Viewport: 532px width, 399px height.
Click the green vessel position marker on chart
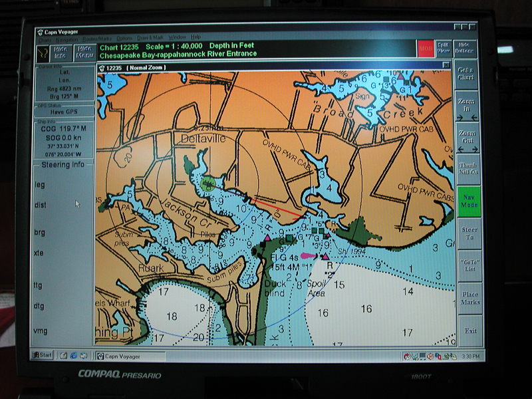click(x=208, y=184)
